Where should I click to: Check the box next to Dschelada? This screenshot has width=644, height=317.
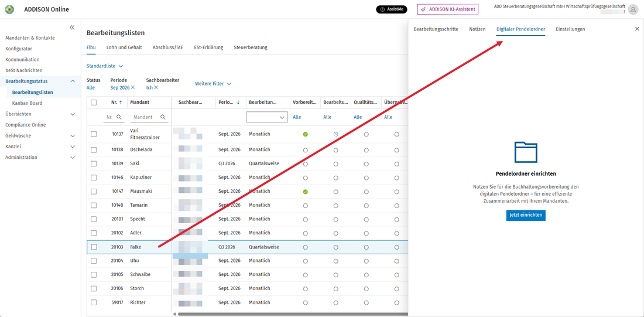tap(94, 149)
